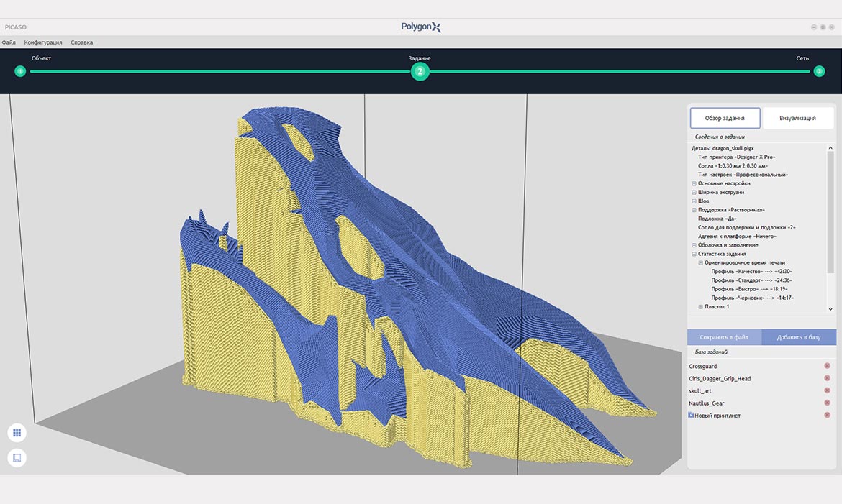The width and height of the screenshot is (842, 504).
Task: Click the Задание step 2 progress marker
Action: (420, 71)
